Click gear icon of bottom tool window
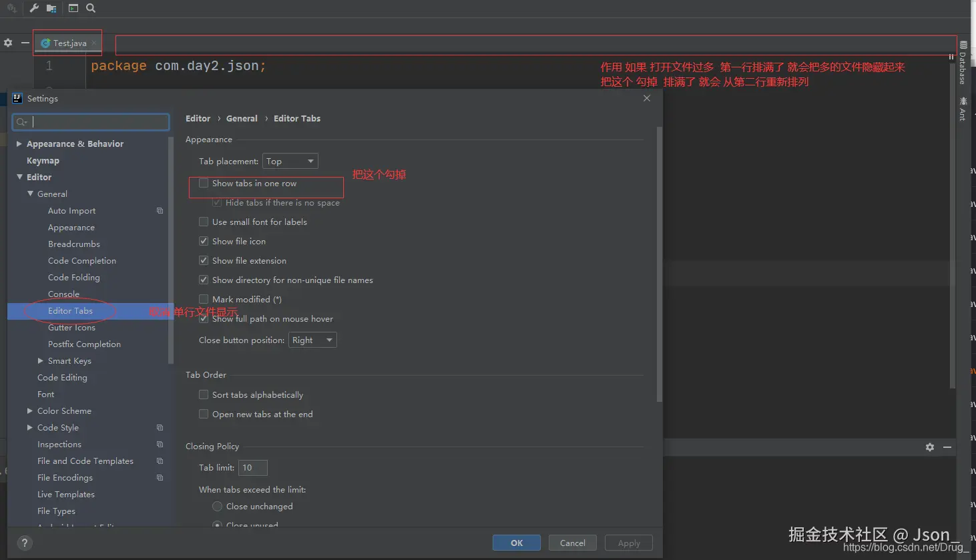This screenshot has width=976, height=560. [930, 447]
